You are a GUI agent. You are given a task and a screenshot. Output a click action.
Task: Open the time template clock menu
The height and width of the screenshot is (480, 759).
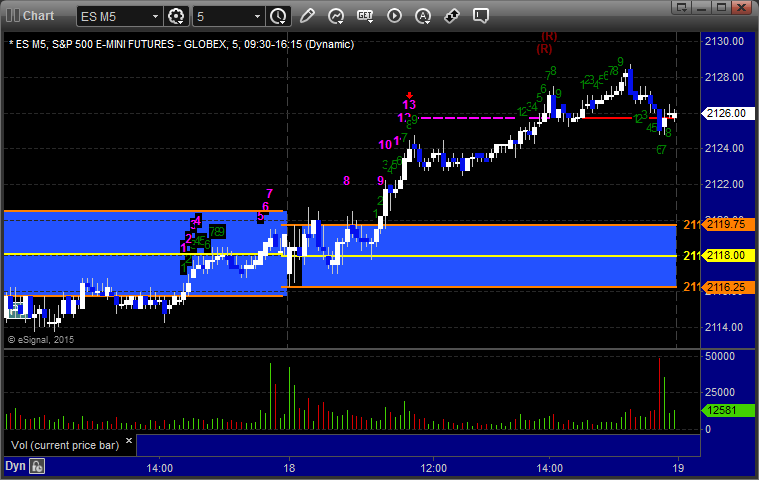click(278, 16)
